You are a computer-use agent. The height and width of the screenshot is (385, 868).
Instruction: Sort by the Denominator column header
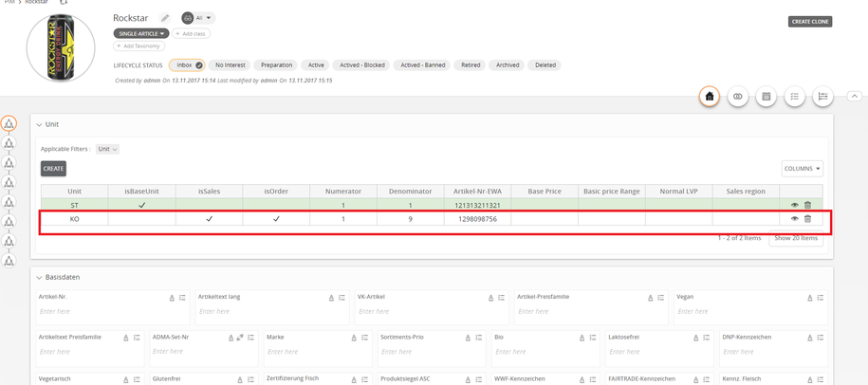click(410, 192)
